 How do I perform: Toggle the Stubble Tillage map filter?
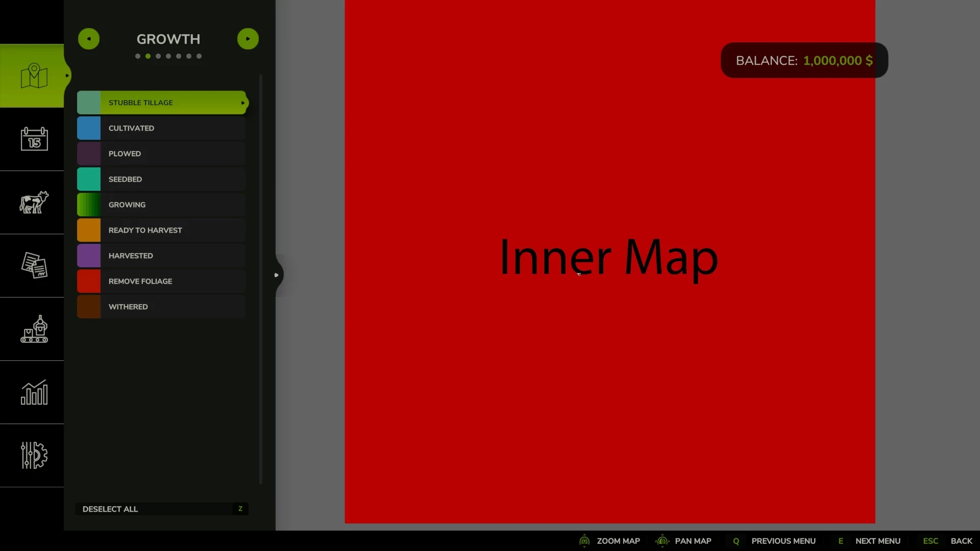point(161,103)
